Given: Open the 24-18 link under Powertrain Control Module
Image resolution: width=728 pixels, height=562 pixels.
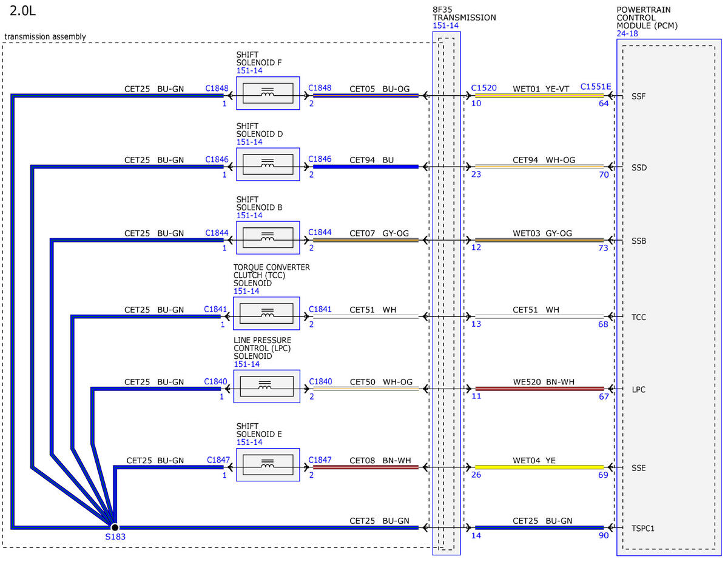Looking at the screenshot, I should [627, 34].
